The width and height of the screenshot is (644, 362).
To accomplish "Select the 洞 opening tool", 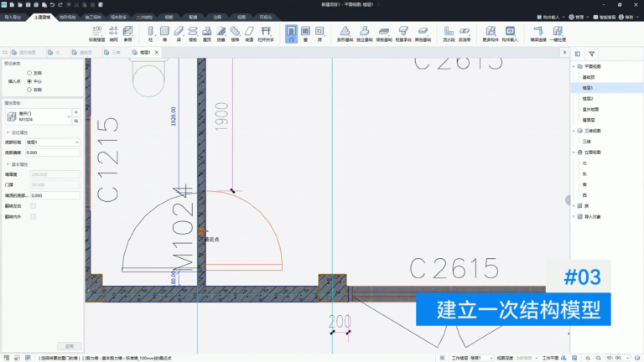I will click(319, 34).
